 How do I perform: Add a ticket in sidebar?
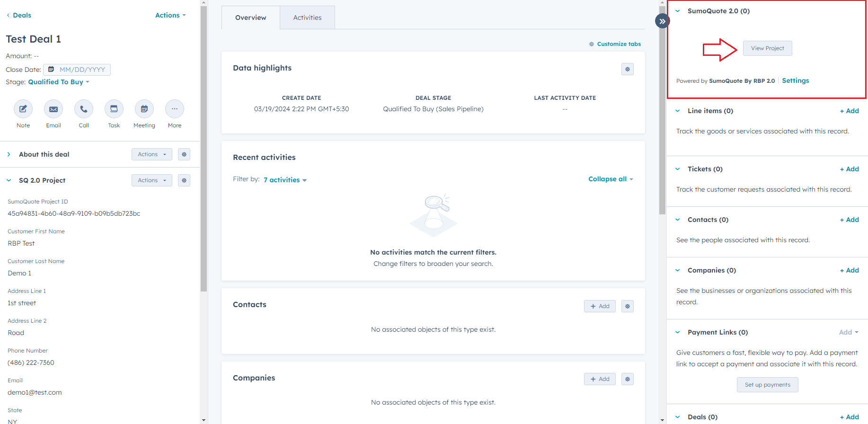point(850,169)
